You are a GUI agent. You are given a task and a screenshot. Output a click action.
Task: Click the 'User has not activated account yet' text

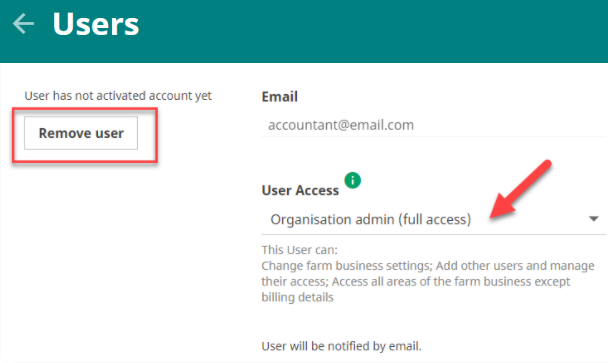(x=118, y=96)
